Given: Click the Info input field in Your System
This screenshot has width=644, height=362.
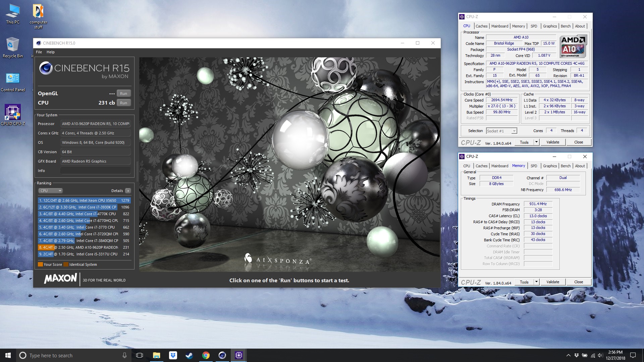Looking at the screenshot, I should pyautogui.click(x=95, y=171).
